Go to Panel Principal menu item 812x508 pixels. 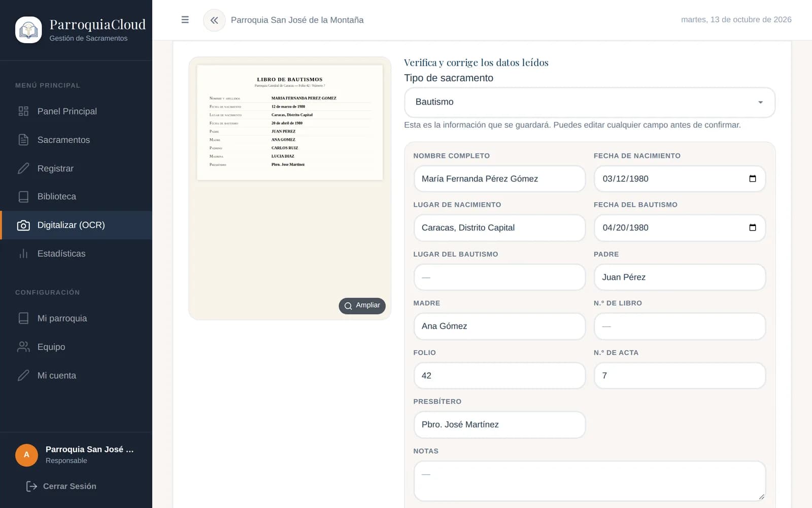[x=76, y=111]
